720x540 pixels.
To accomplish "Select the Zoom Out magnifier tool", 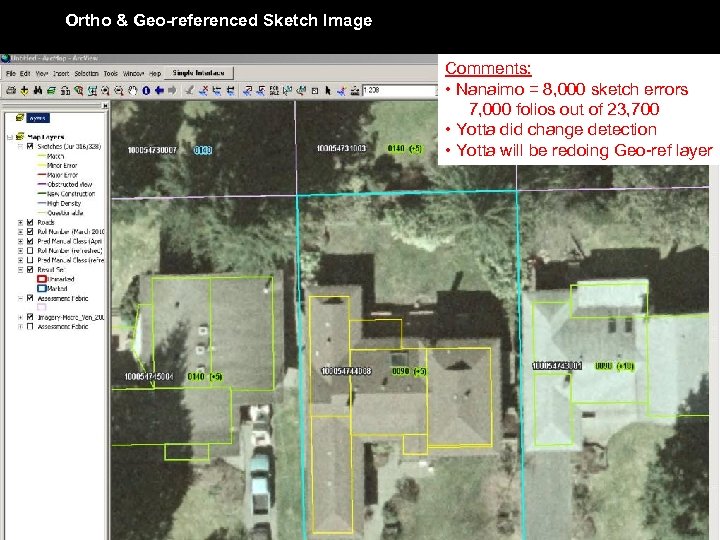I will 119,90.
